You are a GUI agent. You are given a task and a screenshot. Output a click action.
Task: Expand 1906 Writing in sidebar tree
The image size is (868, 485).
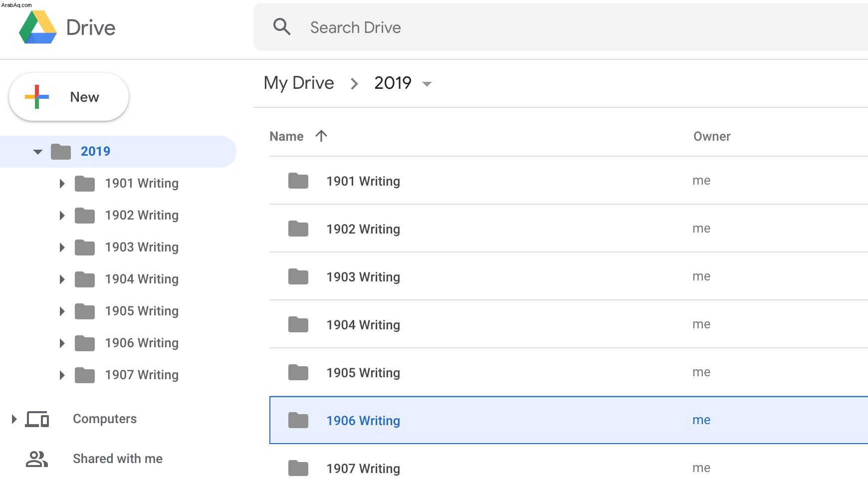click(62, 343)
